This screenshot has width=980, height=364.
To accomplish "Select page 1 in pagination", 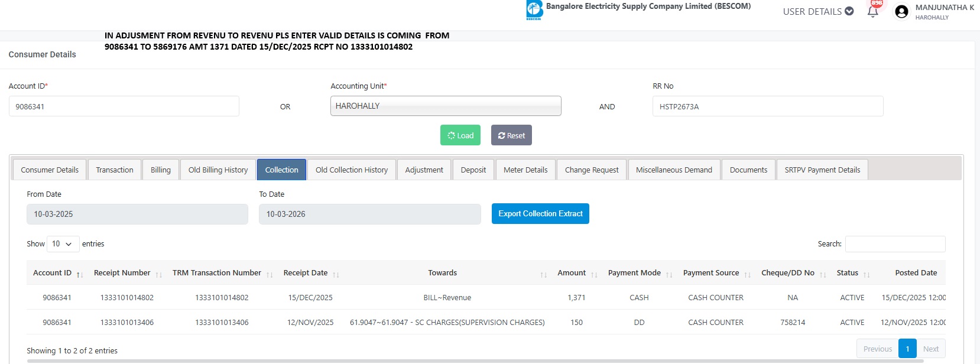I will point(907,349).
